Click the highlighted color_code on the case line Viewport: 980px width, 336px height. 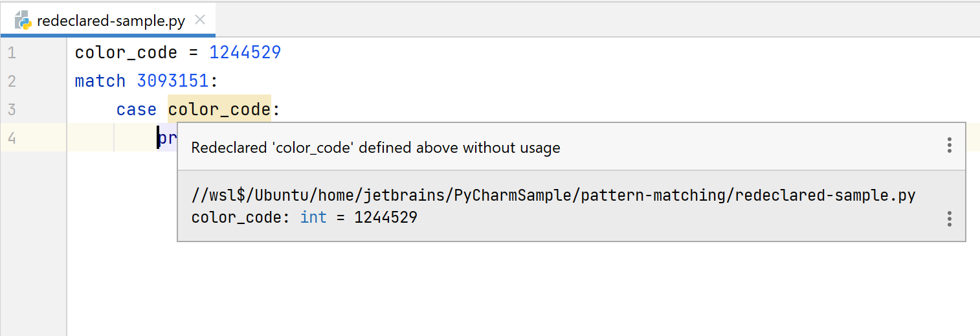coord(219,109)
